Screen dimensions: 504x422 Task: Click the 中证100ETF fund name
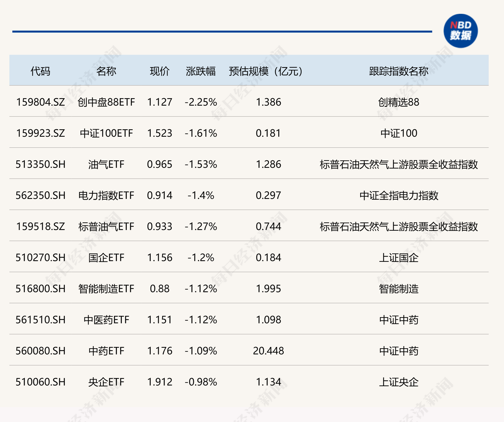106,133
